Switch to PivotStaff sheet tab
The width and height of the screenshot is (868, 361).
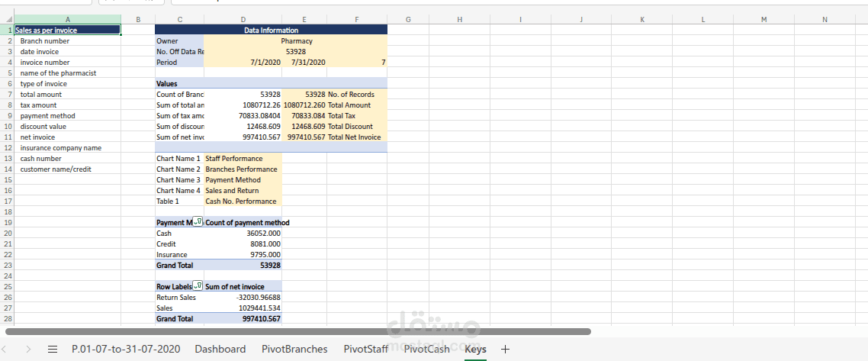coord(366,350)
